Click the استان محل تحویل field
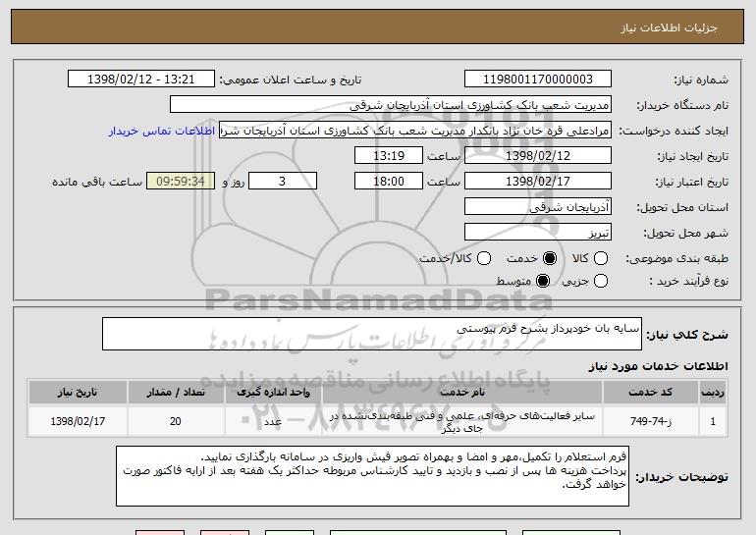Viewport: 756px width, 535px height. click(x=538, y=206)
